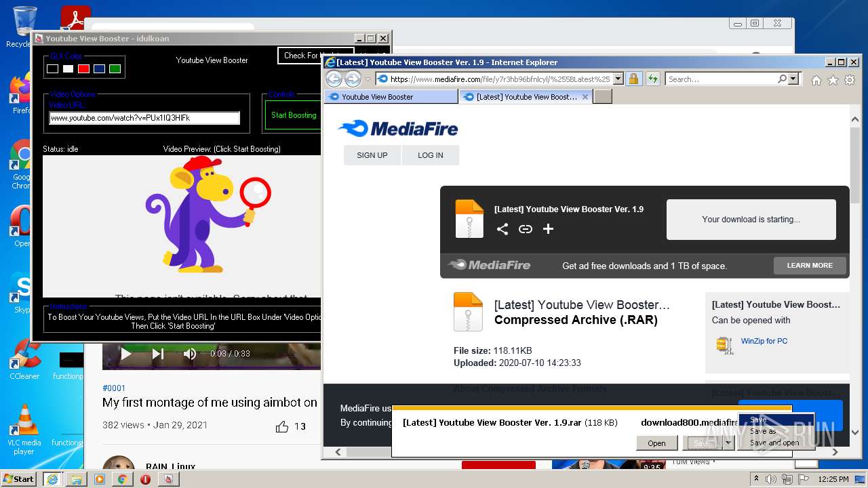Click the next video skip button
The height and width of the screenshot is (488, 868).
(x=158, y=353)
